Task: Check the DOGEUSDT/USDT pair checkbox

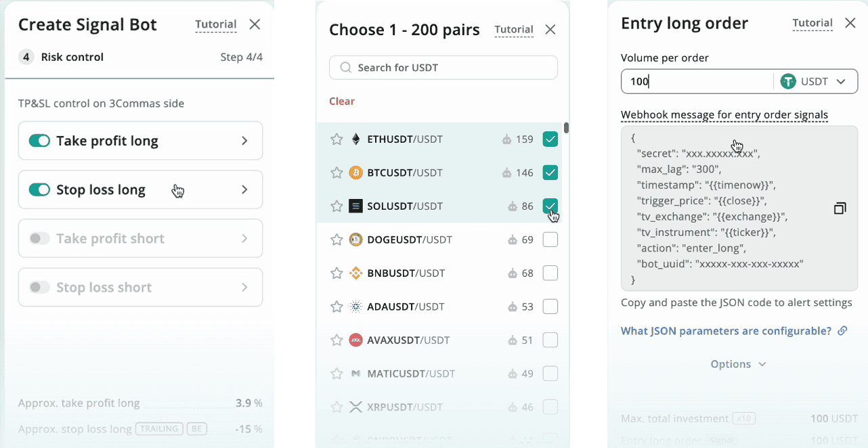Action: point(550,240)
